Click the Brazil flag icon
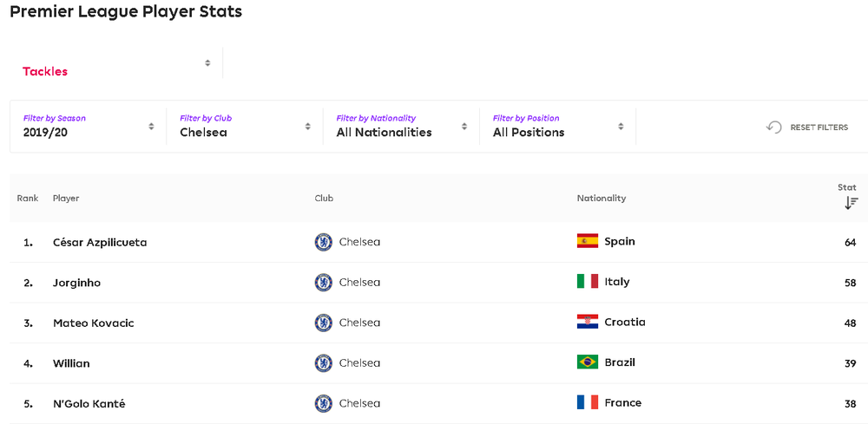The height and width of the screenshot is (424, 868). coord(588,362)
